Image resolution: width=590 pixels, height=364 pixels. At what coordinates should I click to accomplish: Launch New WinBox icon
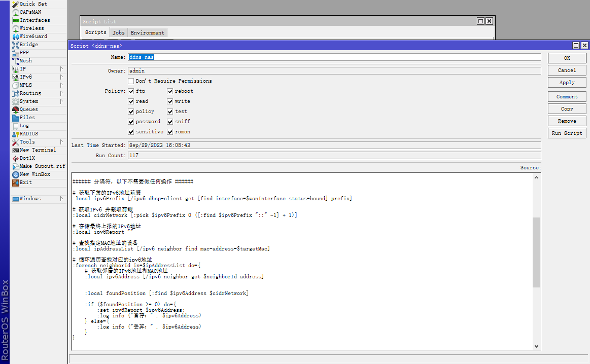click(x=15, y=174)
